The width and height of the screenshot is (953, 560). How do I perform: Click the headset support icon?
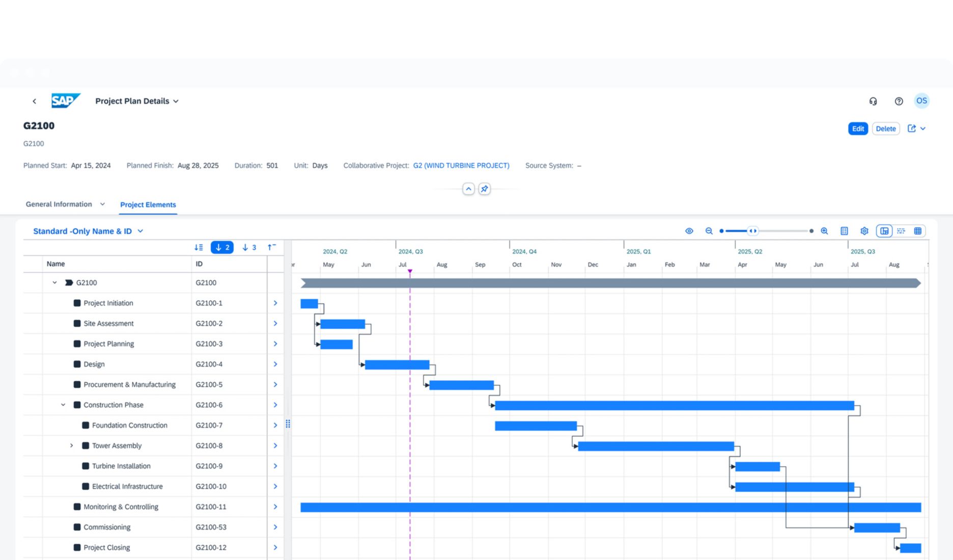click(873, 101)
